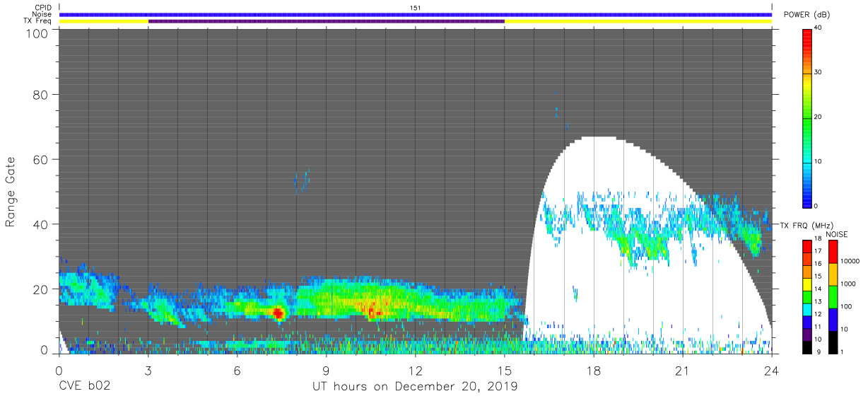
Task: Click the 3 hour tick on UT axis
Action: click(148, 370)
